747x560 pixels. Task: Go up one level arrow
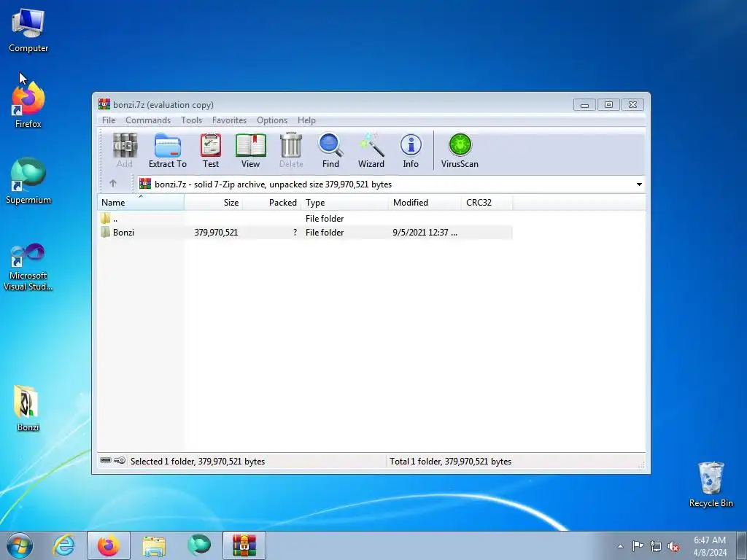pyautogui.click(x=113, y=183)
